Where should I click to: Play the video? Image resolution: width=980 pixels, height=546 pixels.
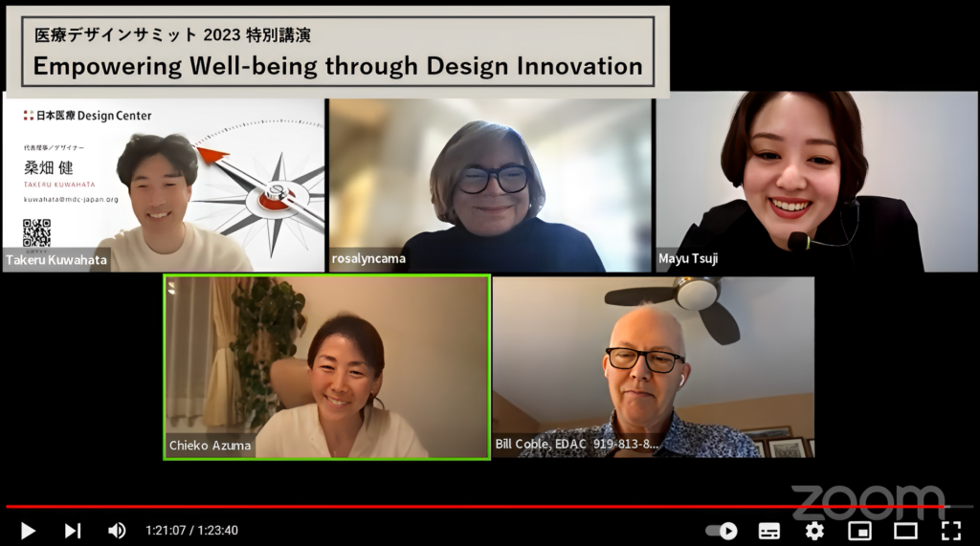(28, 531)
